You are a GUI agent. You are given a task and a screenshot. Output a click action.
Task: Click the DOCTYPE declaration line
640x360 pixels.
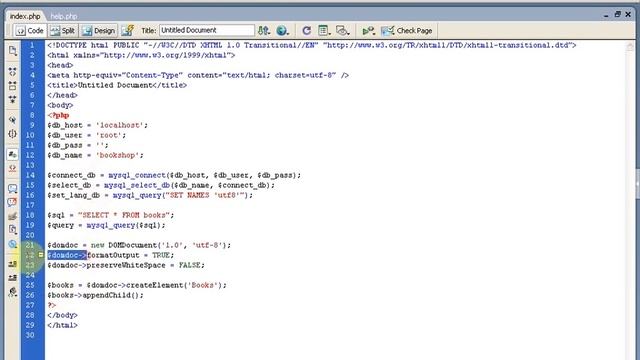(312, 45)
